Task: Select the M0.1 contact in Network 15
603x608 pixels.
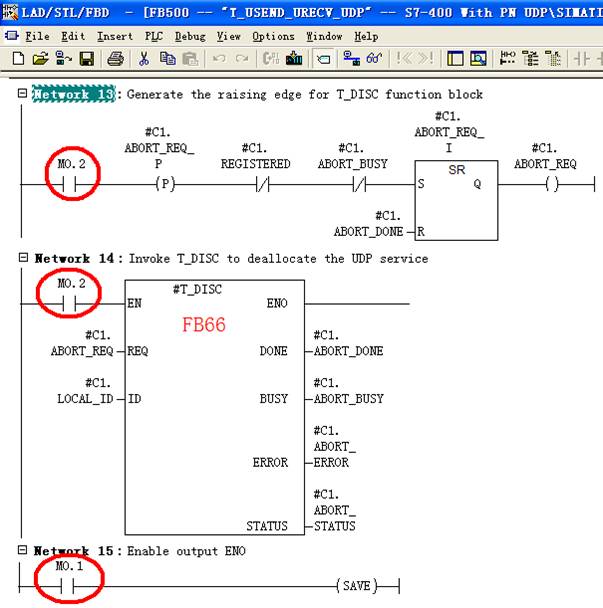Action: (x=72, y=586)
